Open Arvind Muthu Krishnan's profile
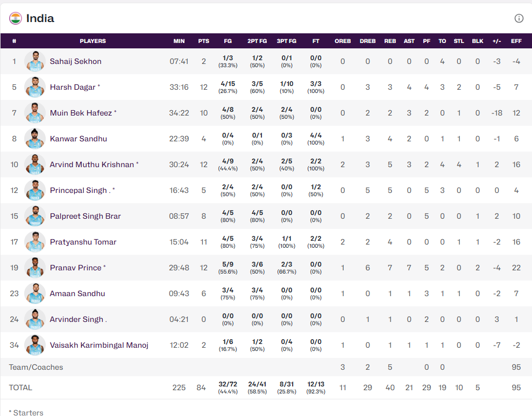The width and height of the screenshot is (532, 416). tap(91, 164)
